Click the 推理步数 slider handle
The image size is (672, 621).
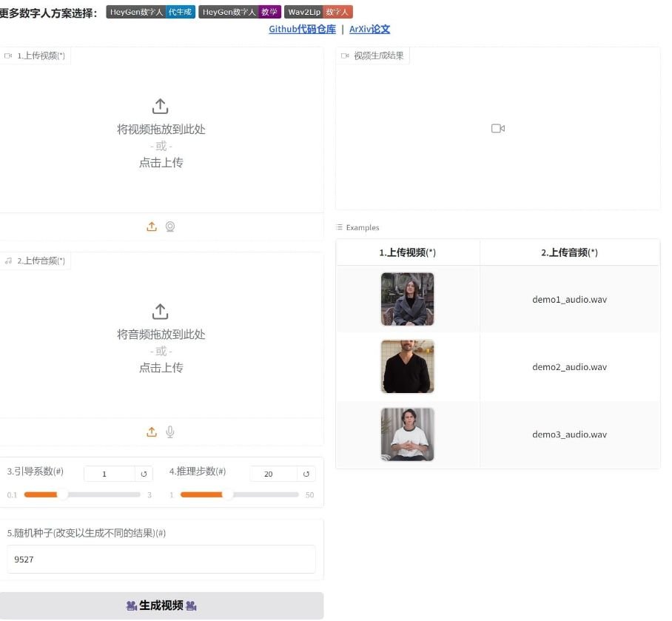click(227, 494)
